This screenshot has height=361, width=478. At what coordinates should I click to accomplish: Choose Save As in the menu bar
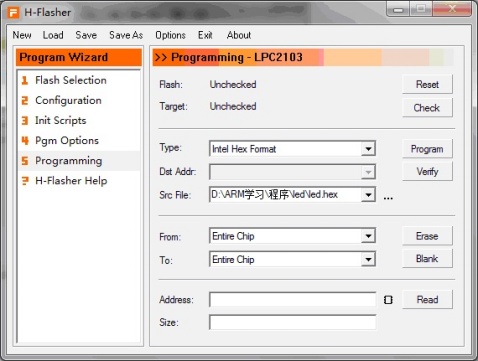click(126, 35)
